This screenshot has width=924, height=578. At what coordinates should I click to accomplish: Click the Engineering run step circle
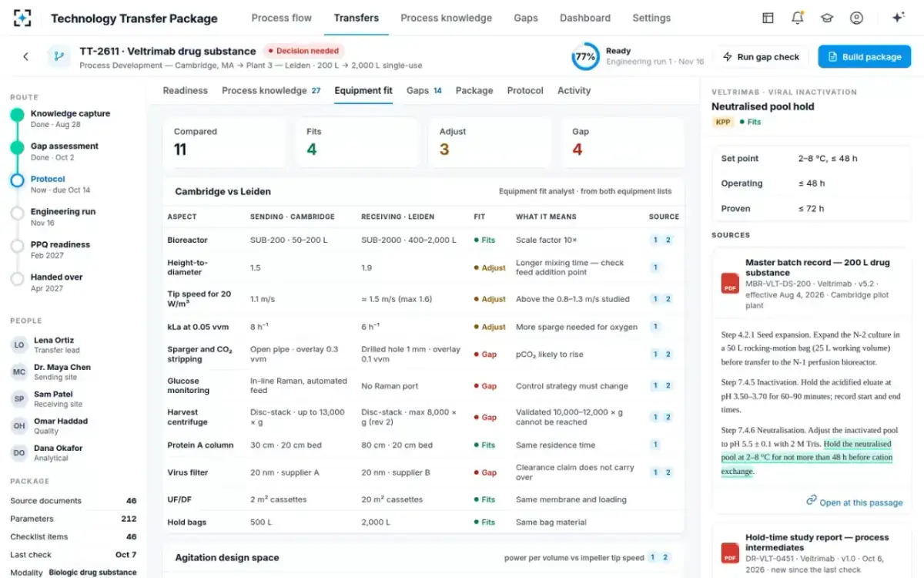pos(17,213)
